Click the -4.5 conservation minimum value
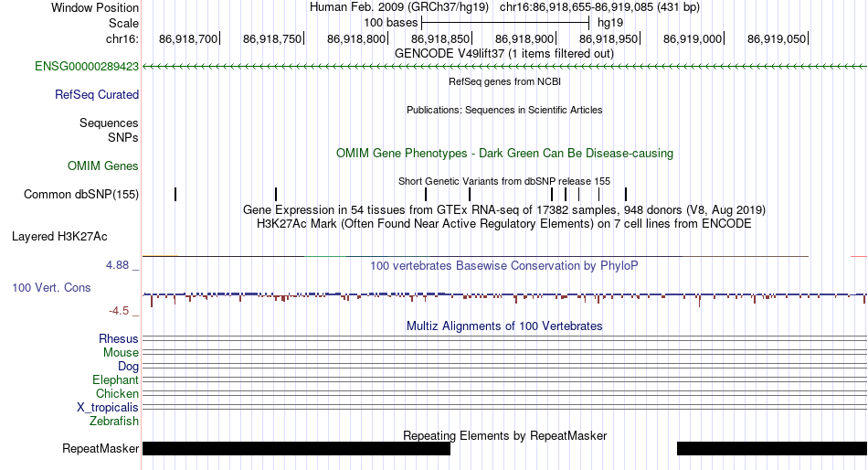Viewport: 868px width, 470px height. coord(119,311)
